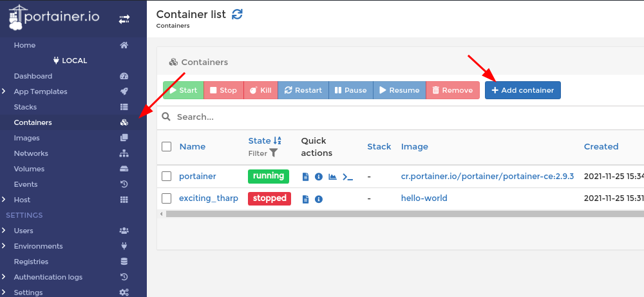The height and width of the screenshot is (297, 644).
Task: Sort by Created column header
Action: [601, 147]
